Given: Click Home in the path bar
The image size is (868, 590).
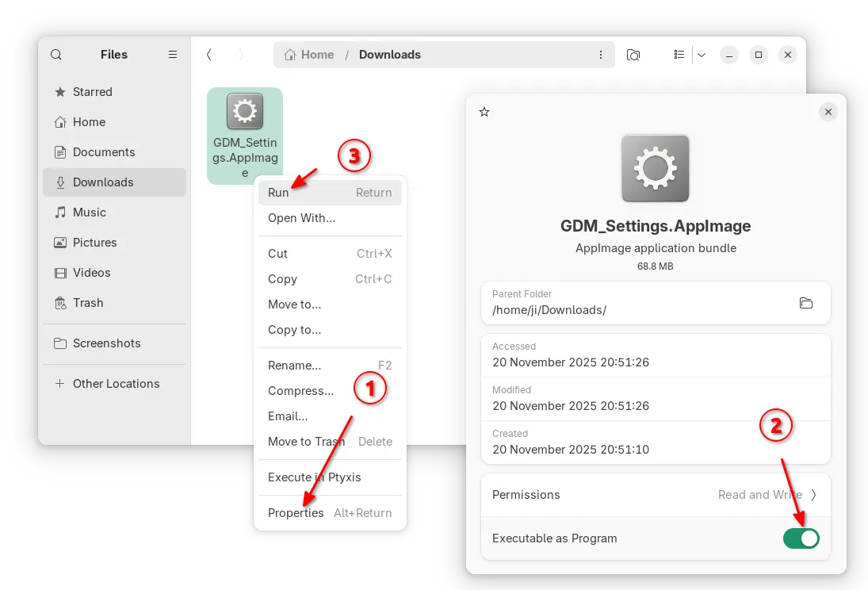Looking at the screenshot, I should point(310,55).
